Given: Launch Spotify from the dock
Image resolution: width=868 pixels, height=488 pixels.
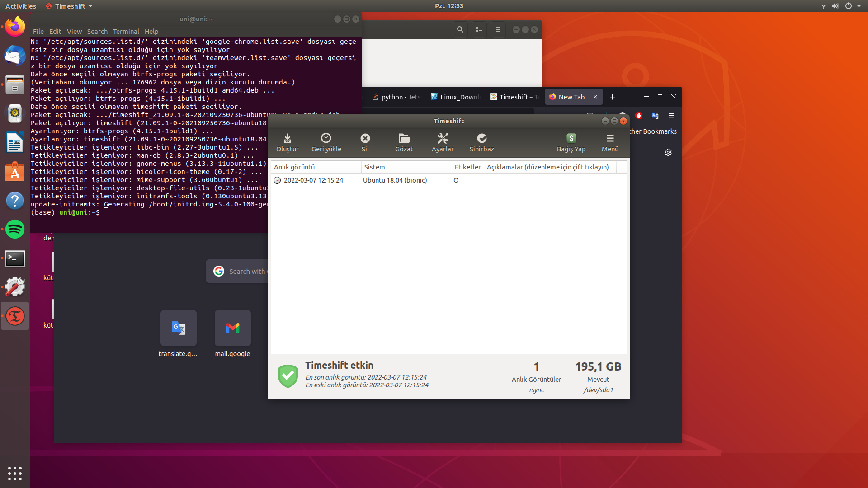Looking at the screenshot, I should tap(15, 230).
